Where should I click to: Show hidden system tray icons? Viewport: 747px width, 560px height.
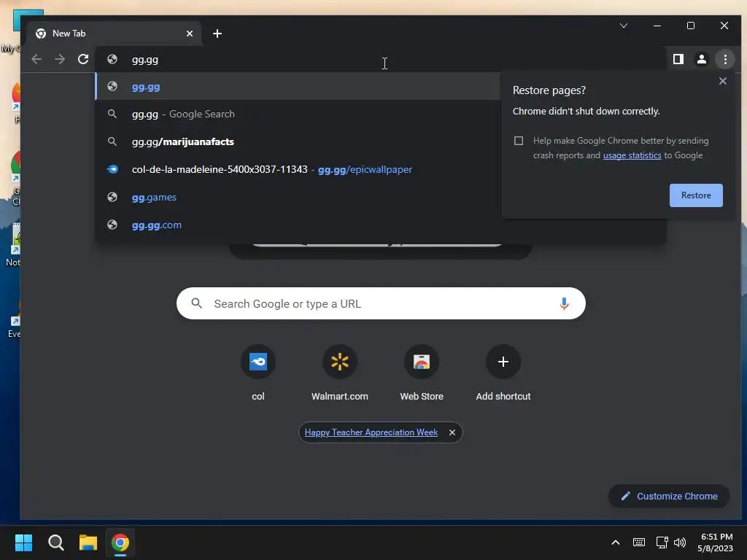(x=616, y=542)
